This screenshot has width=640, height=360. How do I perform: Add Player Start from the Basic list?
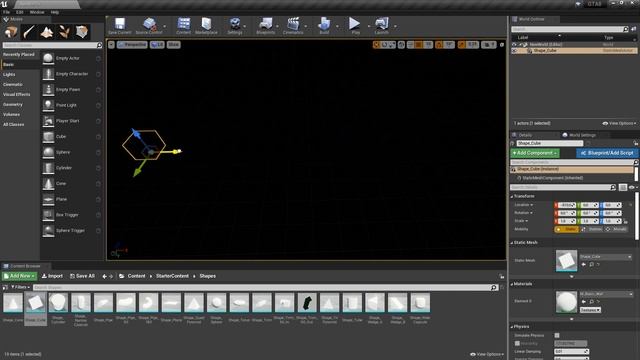[71, 121]
